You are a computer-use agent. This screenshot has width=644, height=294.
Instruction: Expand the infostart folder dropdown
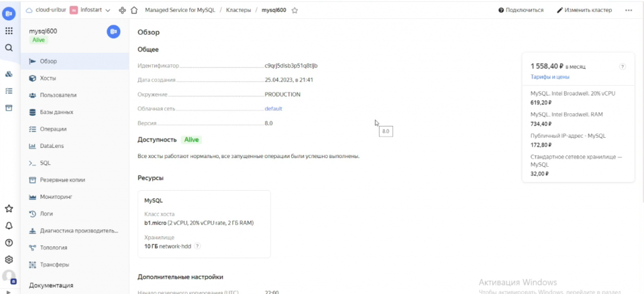pos(91,10)
